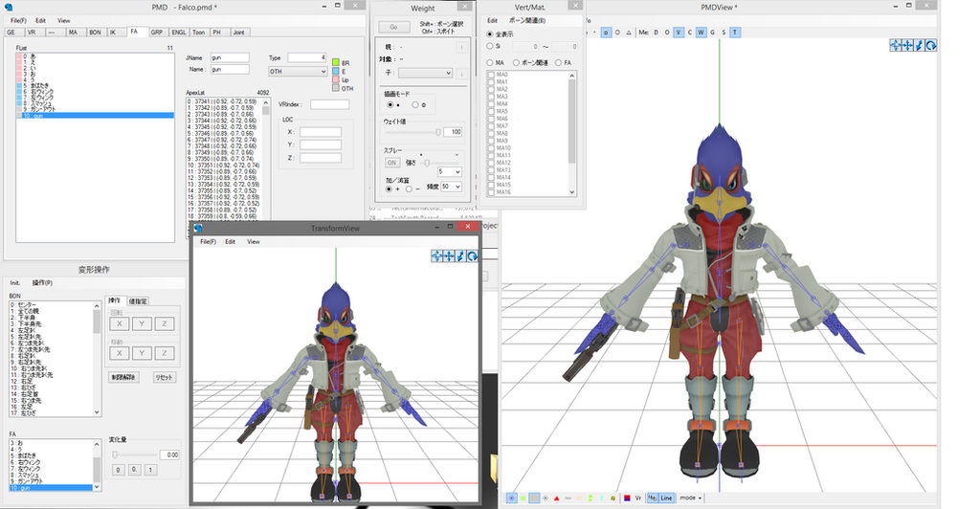Click the red triangle icon in PMDView bottom bar
The height and width of the screenshot is (509, 980).
(x=557, y=498)
